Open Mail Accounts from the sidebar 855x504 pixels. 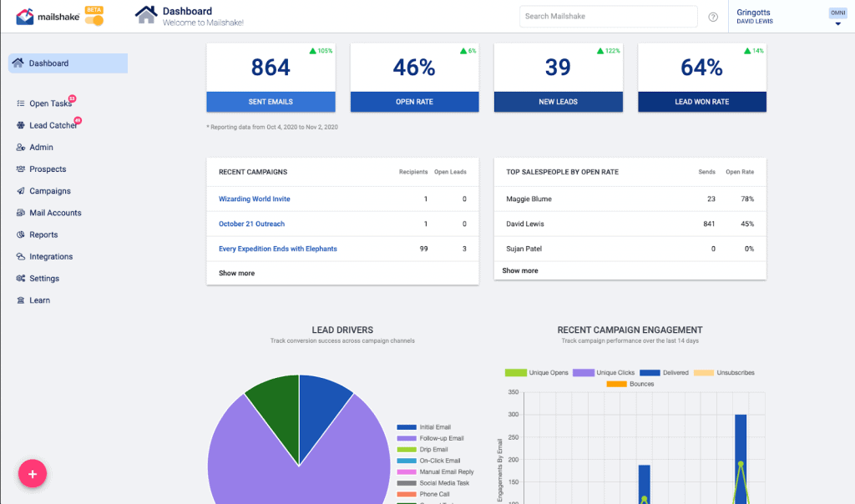click(x=55, y=213)
